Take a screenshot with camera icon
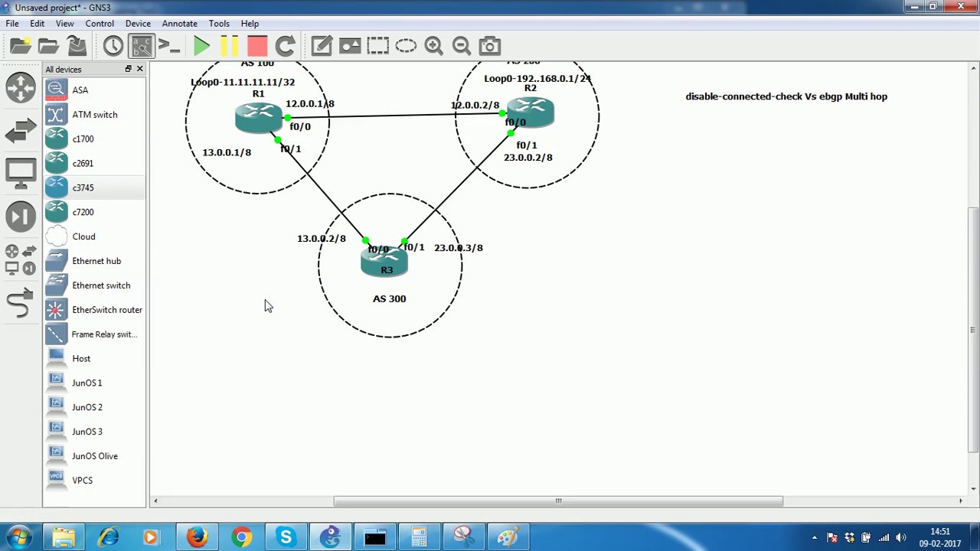This screenshot has height=551, width=980. (489, 46)
